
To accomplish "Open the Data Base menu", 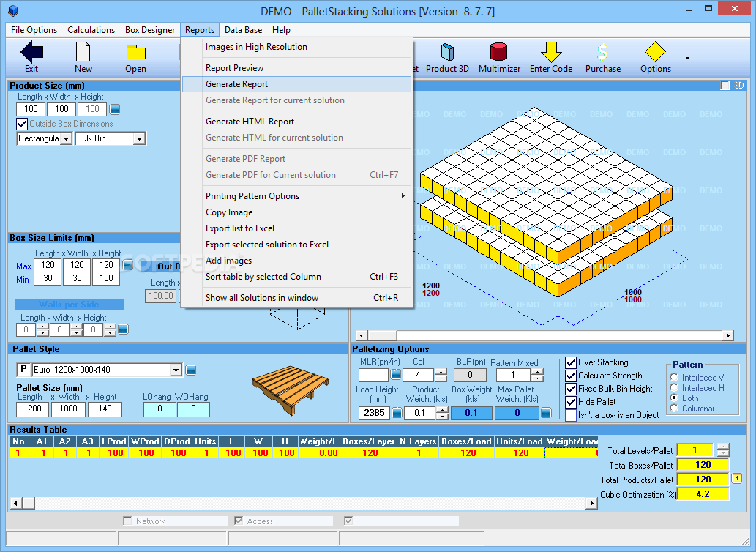I will coord(244,30).
